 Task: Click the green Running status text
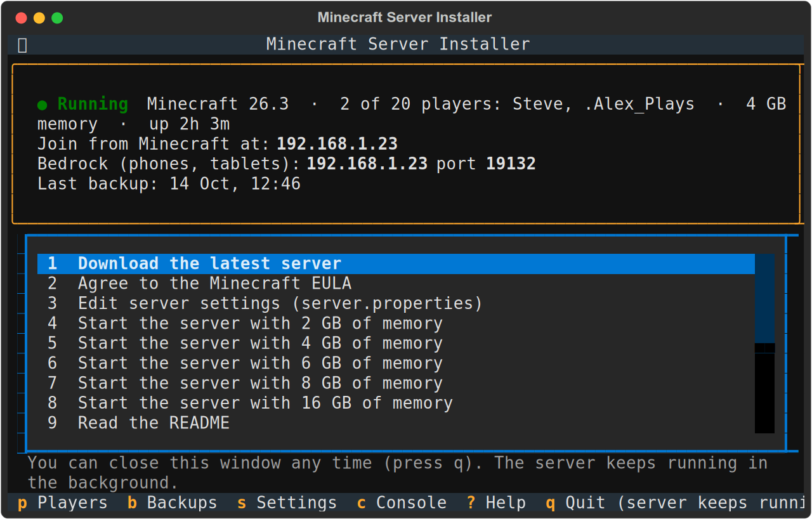coord(93,104)
